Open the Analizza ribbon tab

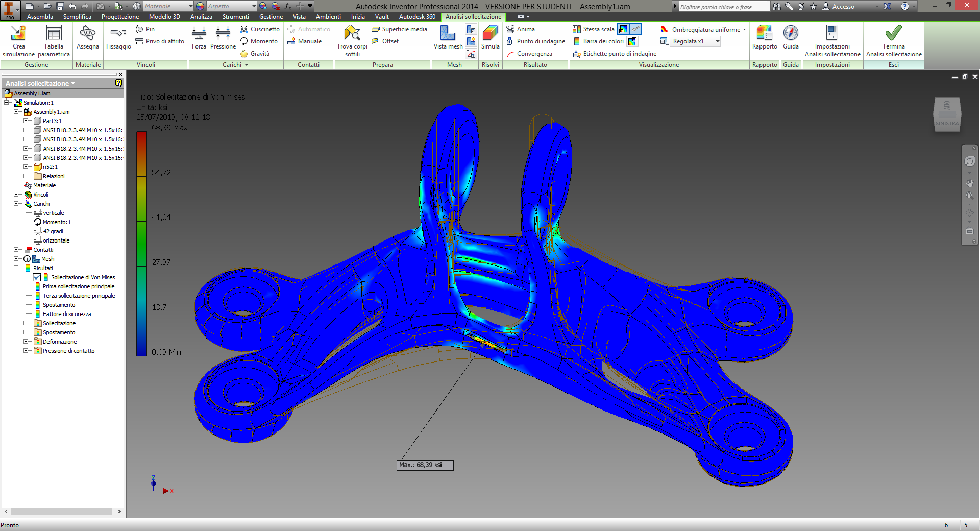(201, 17)
